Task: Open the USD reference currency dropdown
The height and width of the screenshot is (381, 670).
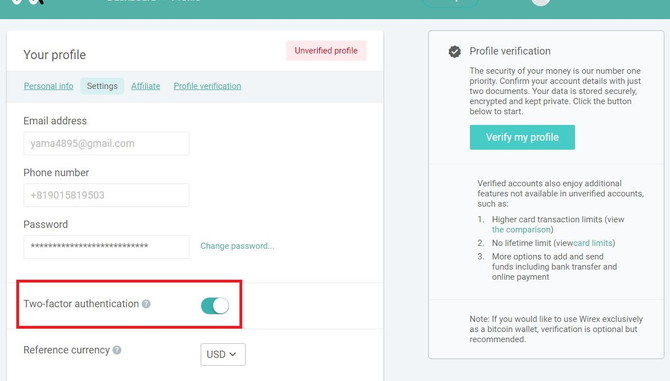Action: [x=223, y=355]
